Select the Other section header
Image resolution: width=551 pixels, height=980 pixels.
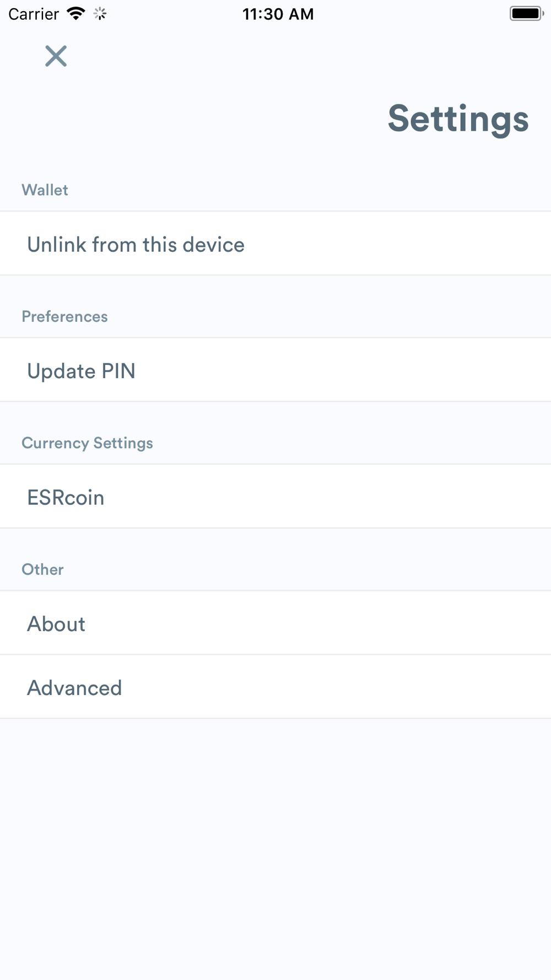[42, 569]
